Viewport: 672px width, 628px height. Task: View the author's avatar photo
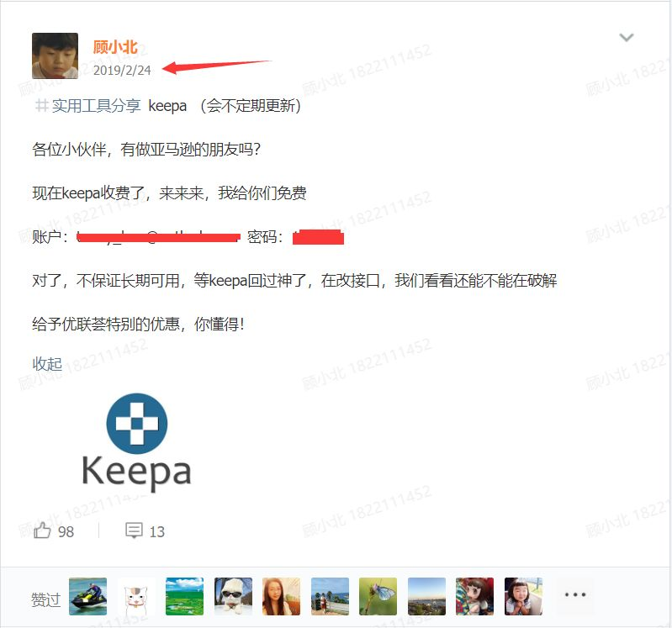tap(55, 55)
